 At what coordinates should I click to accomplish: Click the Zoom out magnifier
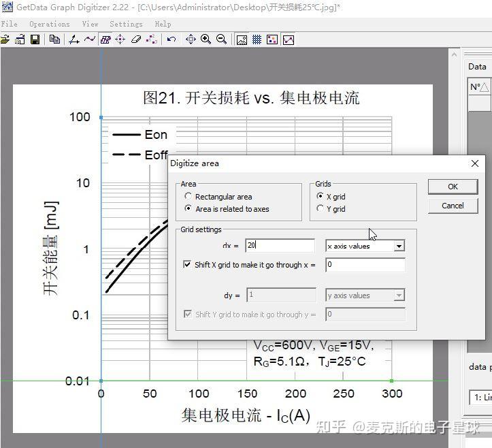[222, 39]
